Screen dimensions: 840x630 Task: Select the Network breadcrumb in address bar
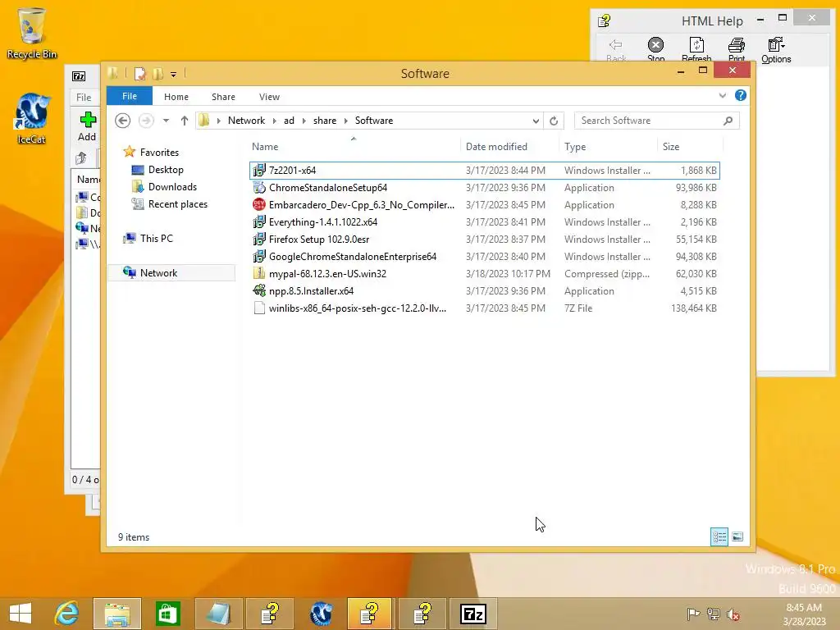point(246,121)
